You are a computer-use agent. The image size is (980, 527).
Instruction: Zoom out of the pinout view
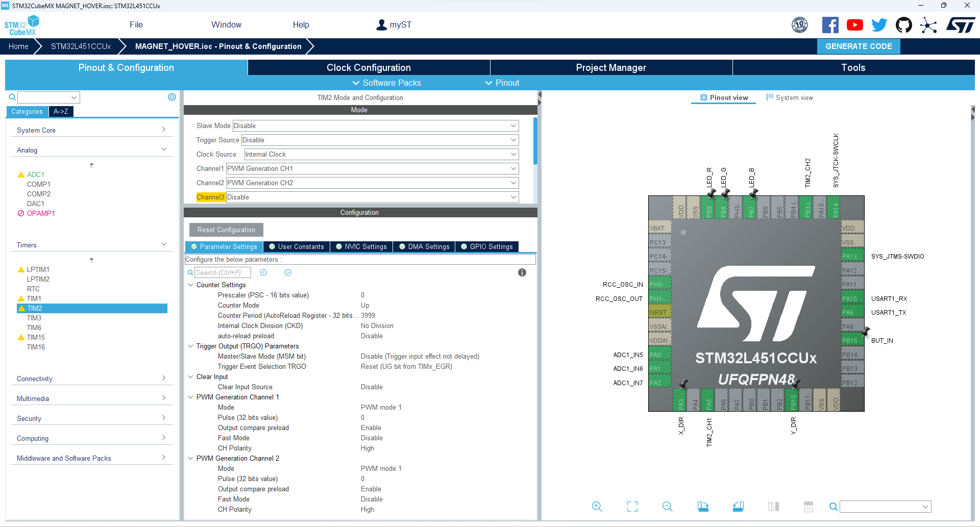coord(667,506)
